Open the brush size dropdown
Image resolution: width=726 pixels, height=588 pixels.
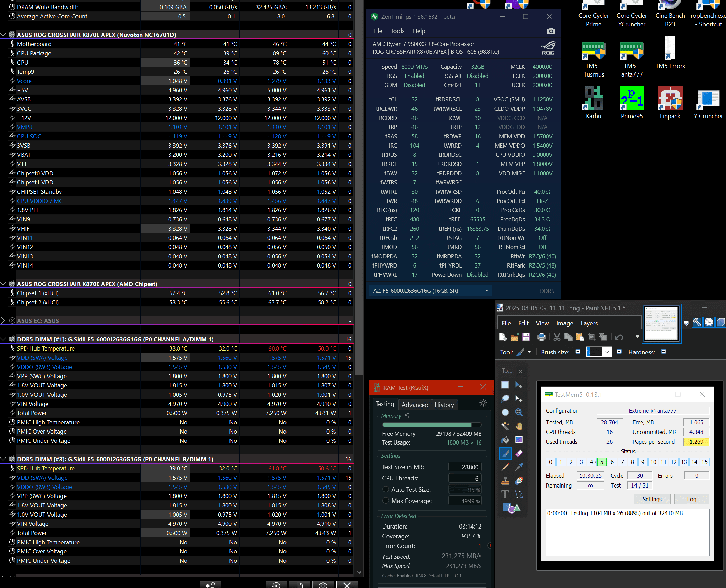pyautogui.click(x=607, y=352)
